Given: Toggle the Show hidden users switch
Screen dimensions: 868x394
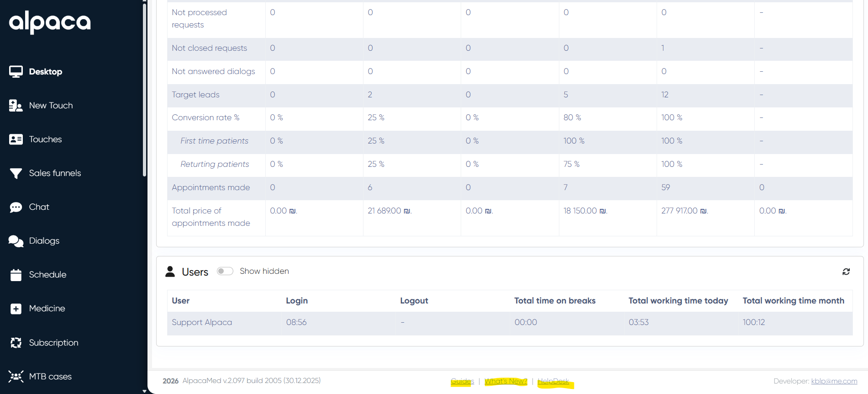Looking at the screenshot, I should (225, 271).
